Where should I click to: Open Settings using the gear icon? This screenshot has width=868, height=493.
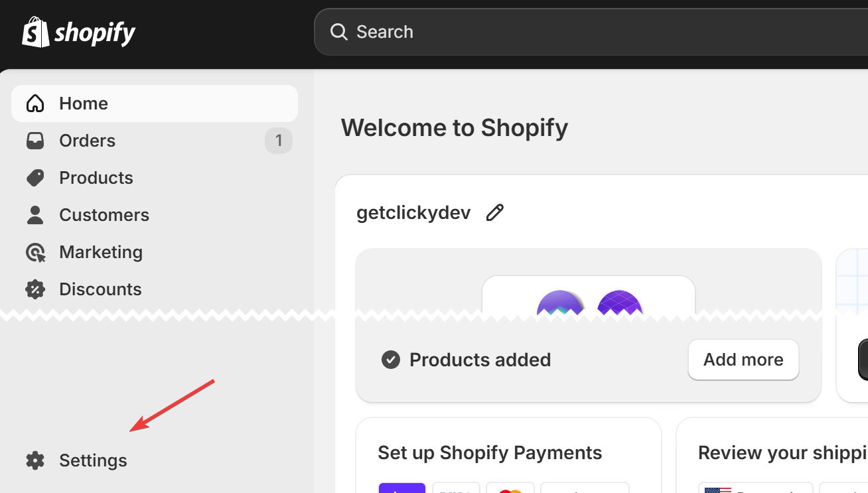[x=35, y=460]
